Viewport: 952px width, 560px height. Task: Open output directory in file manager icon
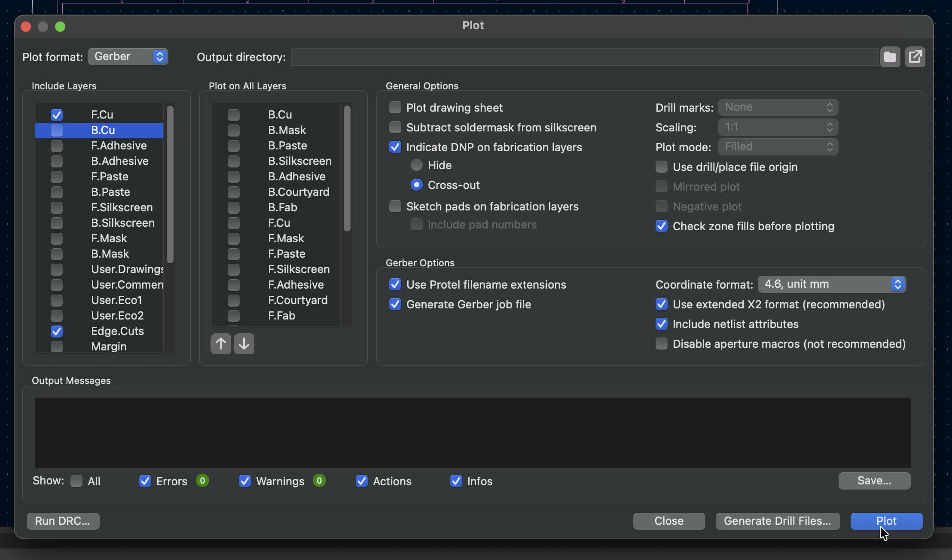(x=915, y=57)
